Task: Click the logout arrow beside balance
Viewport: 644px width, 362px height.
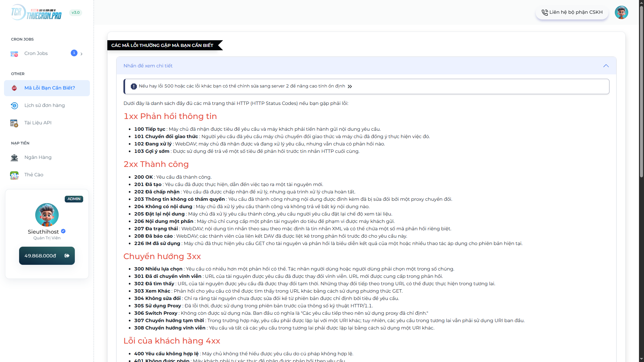Action: coord(67,256)
